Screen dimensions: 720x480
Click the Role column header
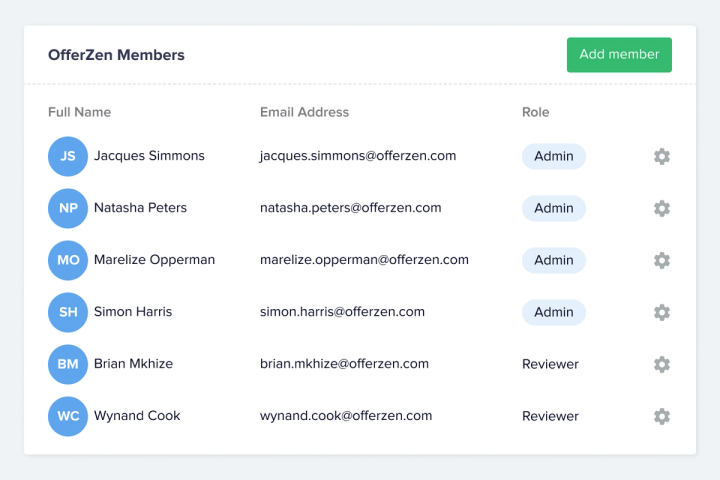535,112
